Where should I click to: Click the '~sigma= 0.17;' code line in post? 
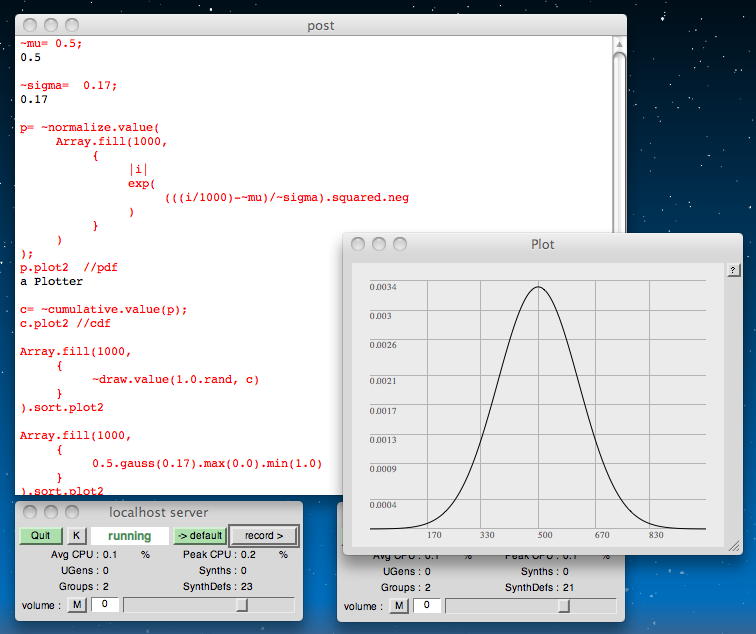[68, 85]
